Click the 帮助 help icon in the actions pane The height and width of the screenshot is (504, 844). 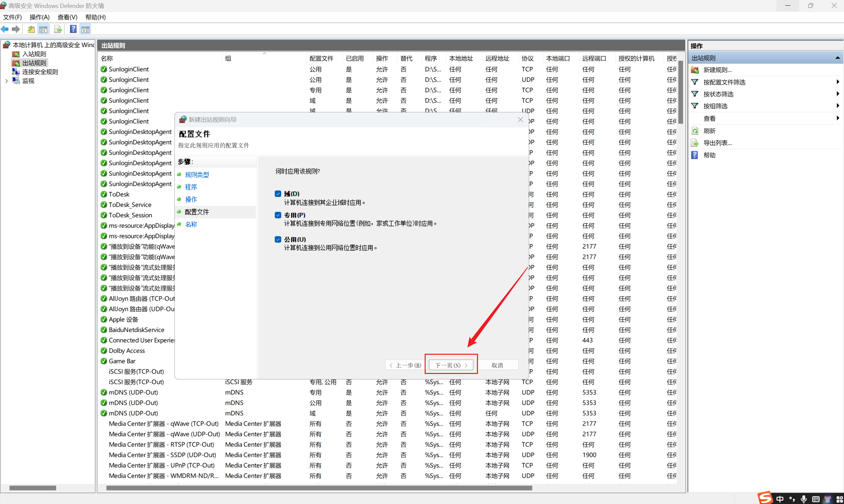[695, 155]
